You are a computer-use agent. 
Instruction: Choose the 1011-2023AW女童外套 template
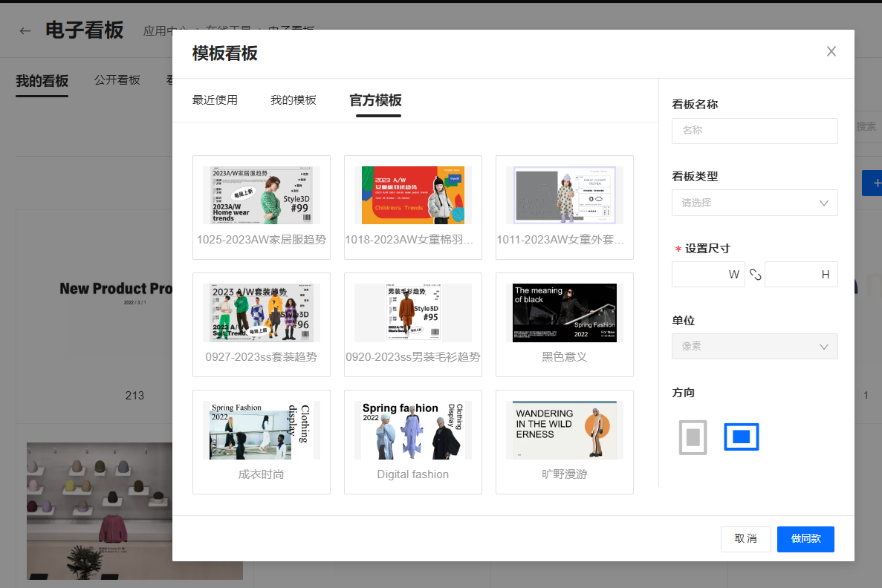pyautogui.click(x=564, y=207)
